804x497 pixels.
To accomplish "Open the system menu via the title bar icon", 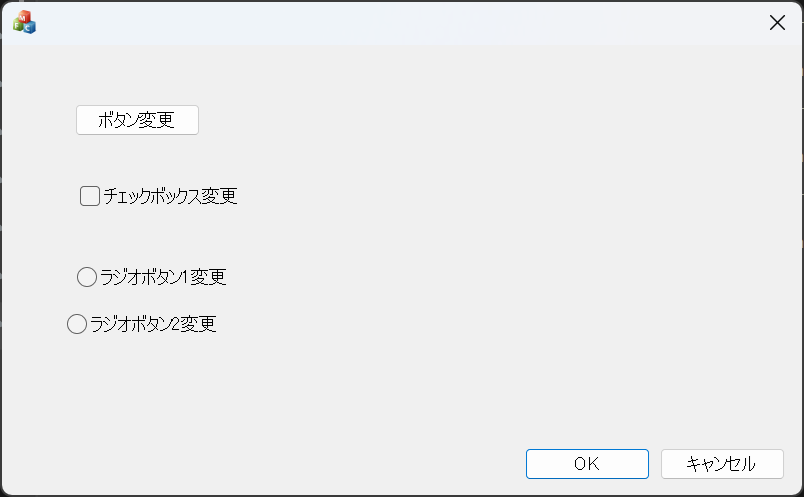I will pos(24,22).
